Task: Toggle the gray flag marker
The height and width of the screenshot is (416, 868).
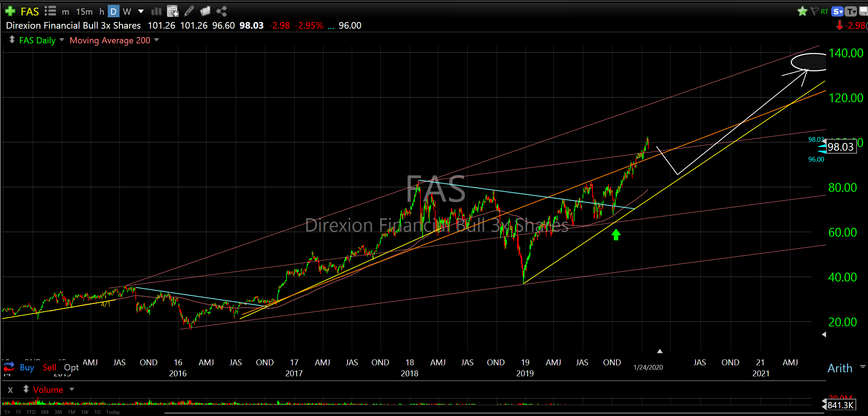Action: tap(815, 11)
